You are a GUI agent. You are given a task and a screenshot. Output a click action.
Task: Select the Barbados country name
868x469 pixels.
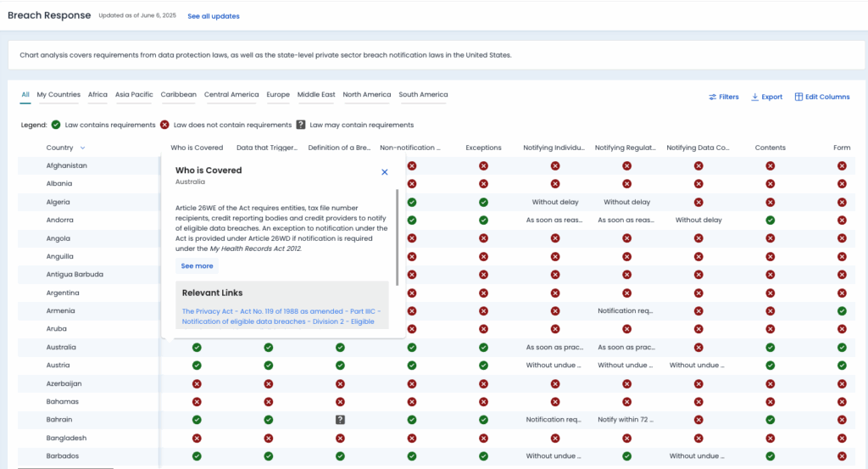(x=63, y=456)
